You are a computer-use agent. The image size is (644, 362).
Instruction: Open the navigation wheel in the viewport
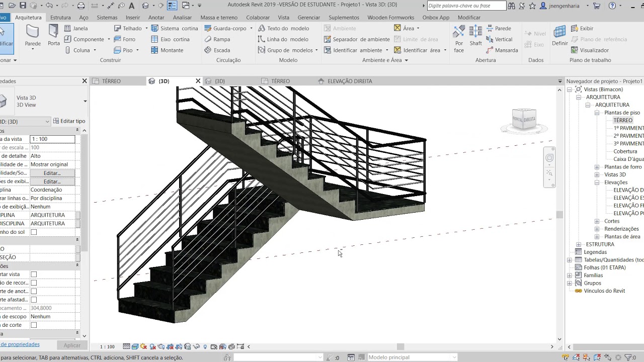pyautogui.click(x=549, y=158)
